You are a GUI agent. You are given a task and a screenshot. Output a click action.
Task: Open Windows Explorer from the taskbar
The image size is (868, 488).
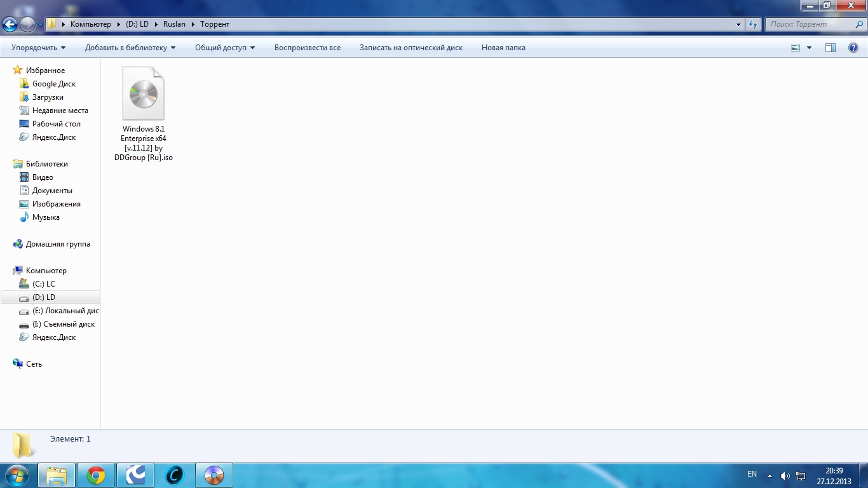tap(57, 475)
